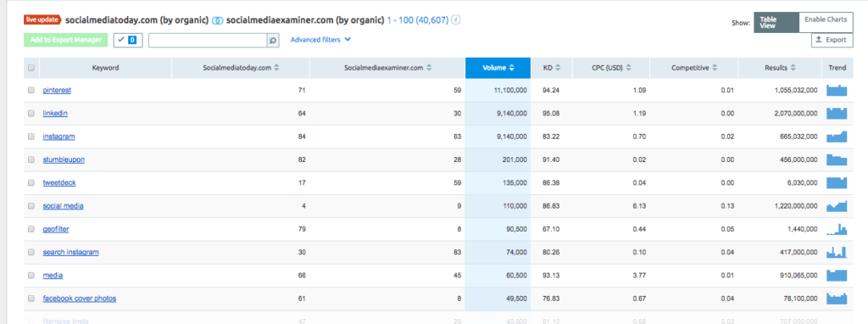Click pinterest volume 11,100,000 cell

(498, 90)
